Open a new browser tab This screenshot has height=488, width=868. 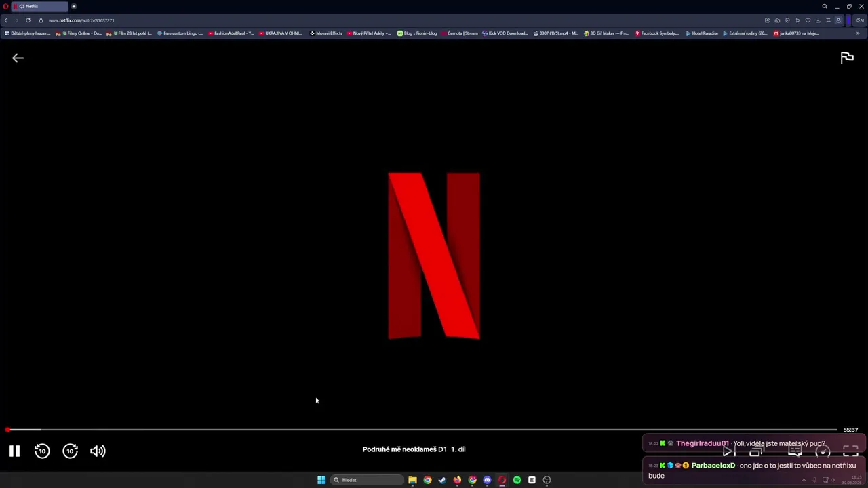(x=74, y=6)
